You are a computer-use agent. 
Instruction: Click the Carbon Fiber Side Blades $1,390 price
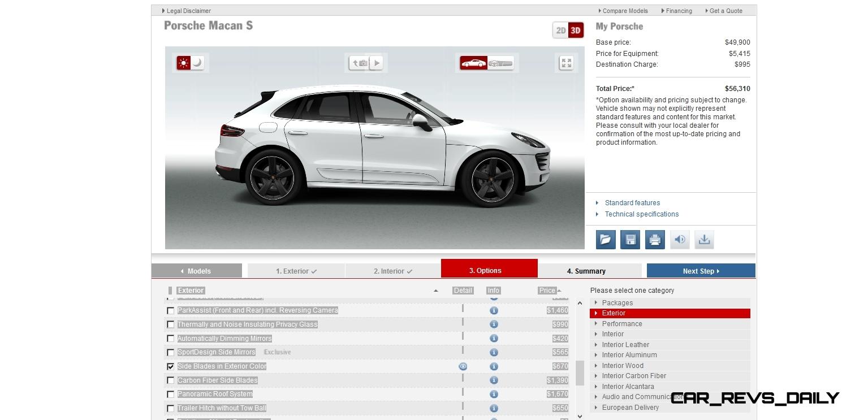coord(557,380)
